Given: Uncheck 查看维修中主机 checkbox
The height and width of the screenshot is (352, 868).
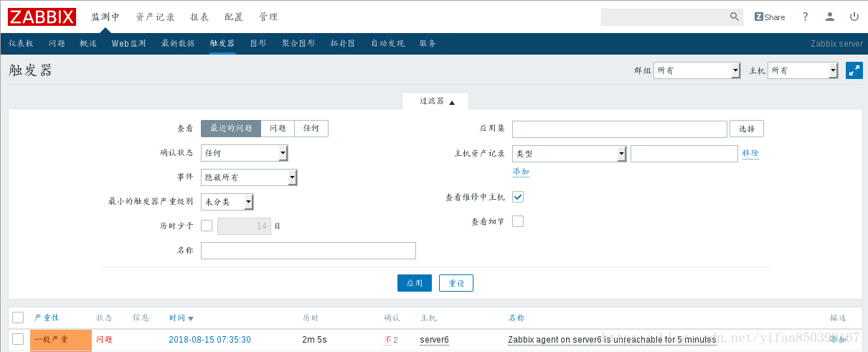Looking at the screenshot, I should tap(518, 197).
